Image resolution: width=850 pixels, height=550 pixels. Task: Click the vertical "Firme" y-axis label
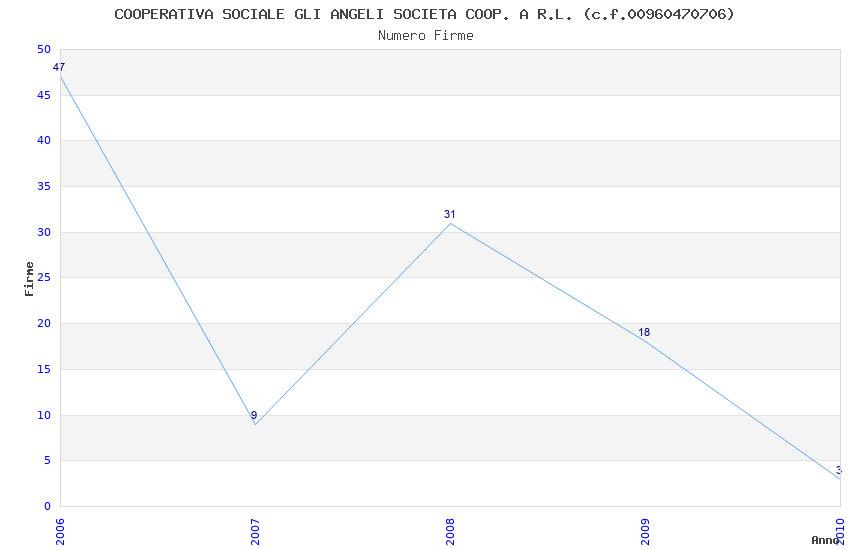[29, 278]
